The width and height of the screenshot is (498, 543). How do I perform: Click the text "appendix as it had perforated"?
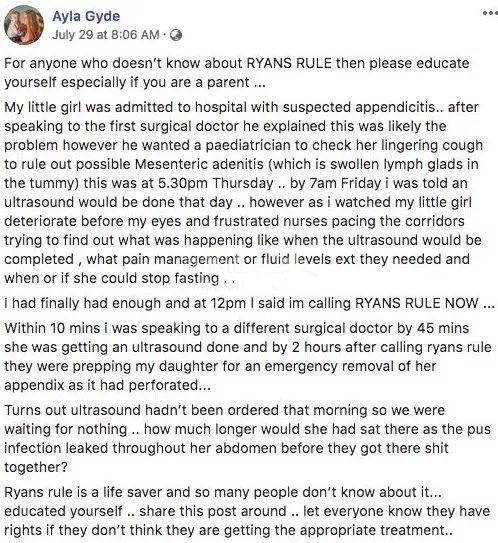click(107, 385)
